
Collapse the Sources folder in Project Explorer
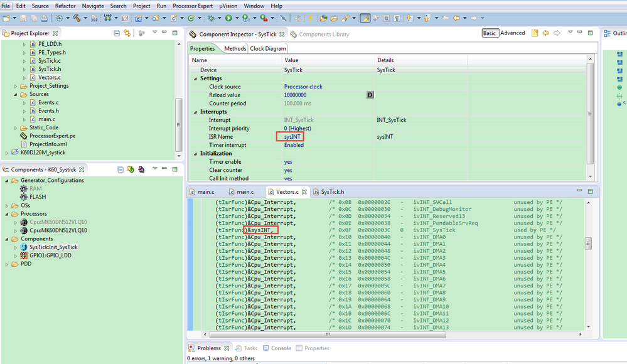click(16, 94)
